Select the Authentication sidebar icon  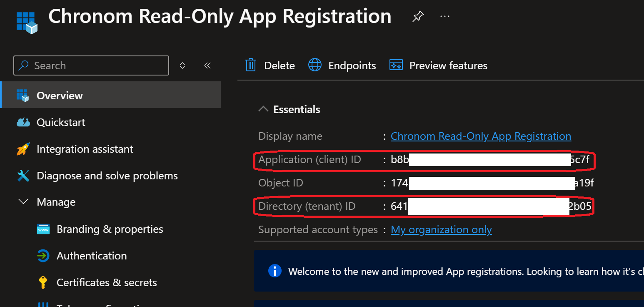(43, 256)
